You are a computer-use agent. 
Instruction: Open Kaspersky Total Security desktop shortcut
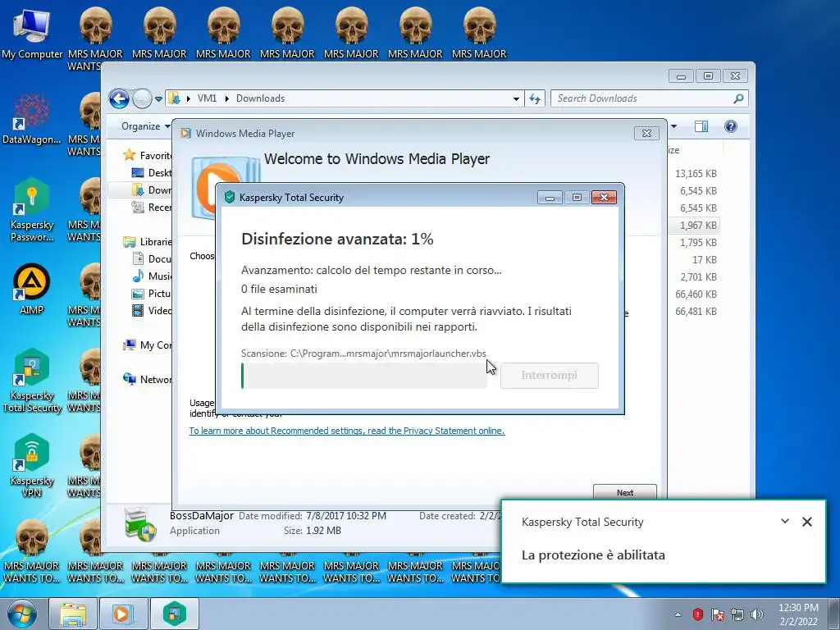[32, 381]
